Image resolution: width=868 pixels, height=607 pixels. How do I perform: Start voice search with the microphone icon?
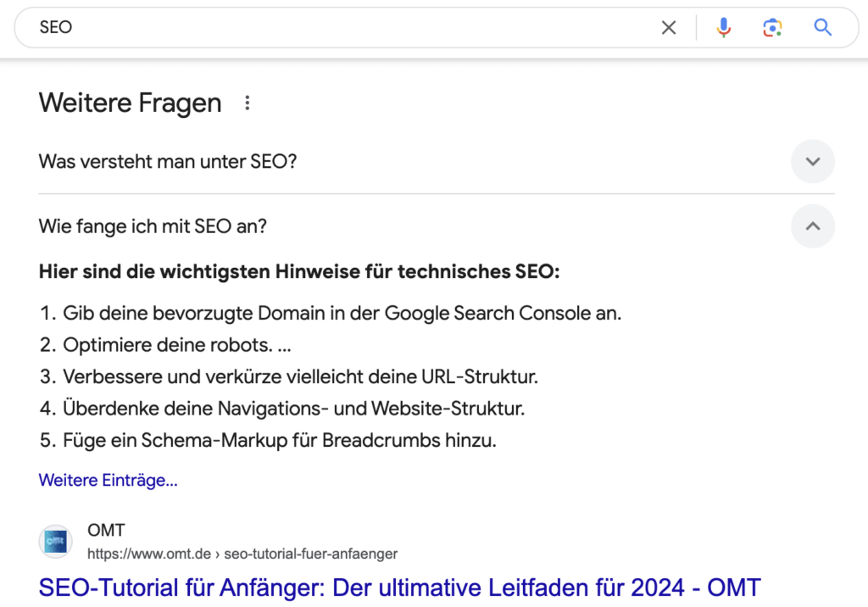click(x=724, y=27)
